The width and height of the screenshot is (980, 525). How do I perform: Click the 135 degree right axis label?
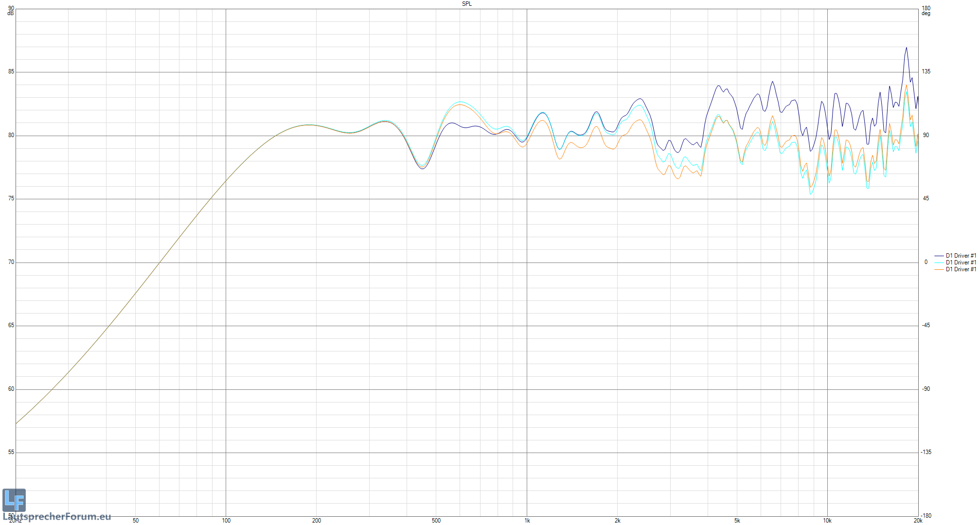click(x=926, y=71)
